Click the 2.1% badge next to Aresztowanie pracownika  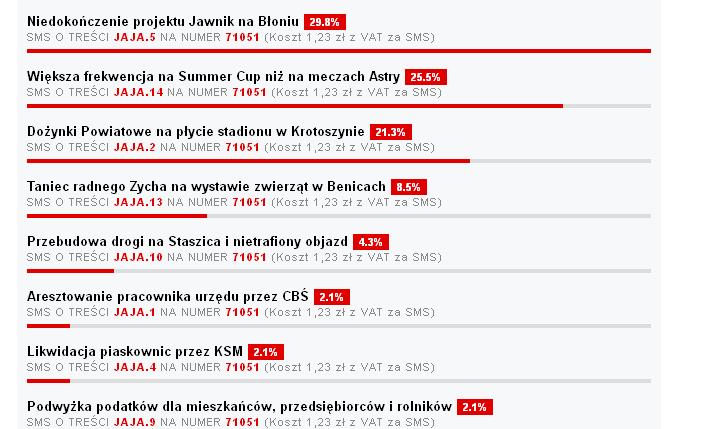pyautogui.click(x=332, y=297)
